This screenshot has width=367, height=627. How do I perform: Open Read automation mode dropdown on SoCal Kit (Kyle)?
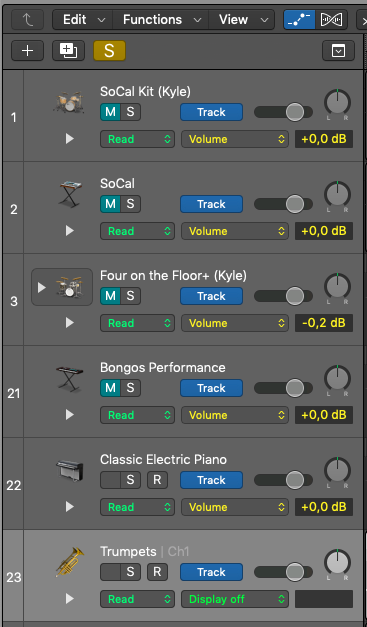click(138, 139)
